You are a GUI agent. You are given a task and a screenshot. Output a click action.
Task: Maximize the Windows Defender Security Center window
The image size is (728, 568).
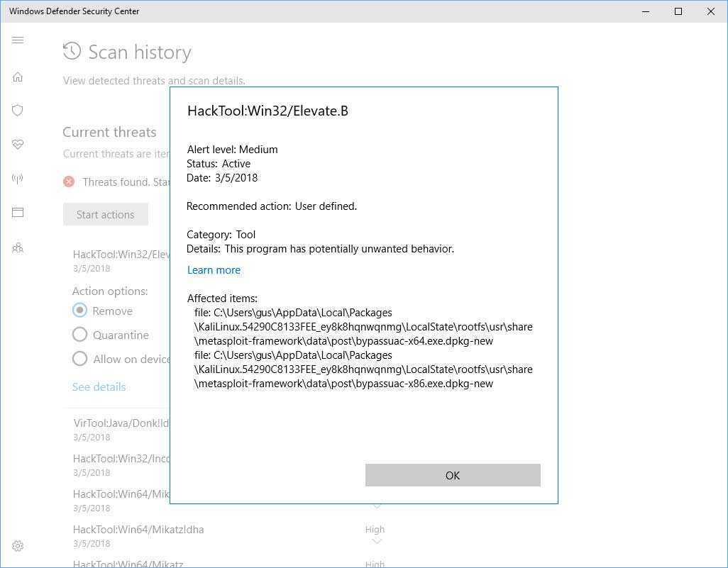point(678,11)
